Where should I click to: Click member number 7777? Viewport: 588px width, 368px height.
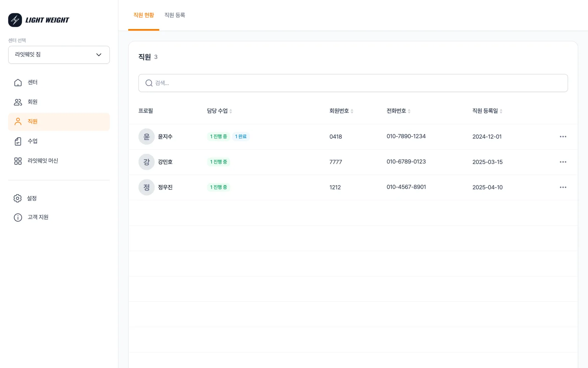(336, 162)
